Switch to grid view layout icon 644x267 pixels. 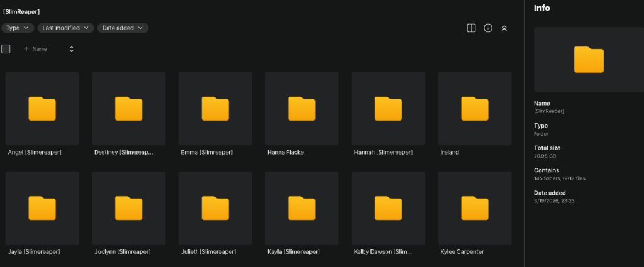tap(472, 28)
